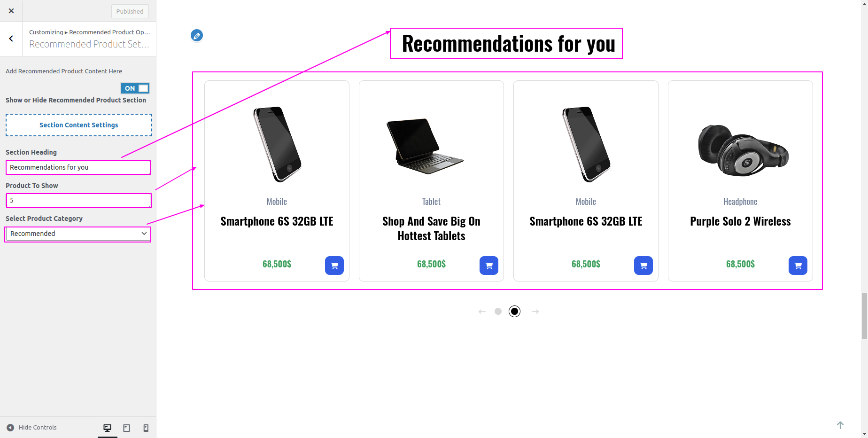Add Purple Solo 2 Wireless to cart
This screenshot has width=868, height=438.
click(x=798, y=266)
